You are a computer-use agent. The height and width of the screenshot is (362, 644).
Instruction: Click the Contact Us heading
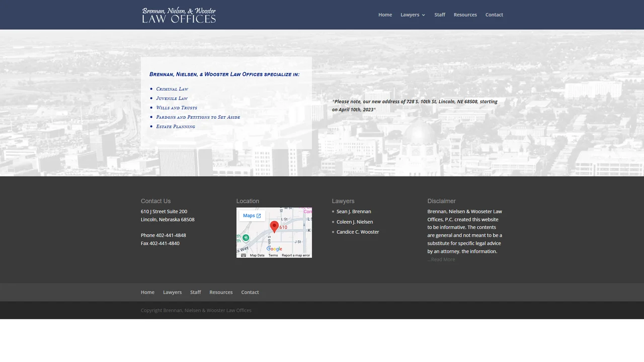pyautogui.click(x=155, y=201)
